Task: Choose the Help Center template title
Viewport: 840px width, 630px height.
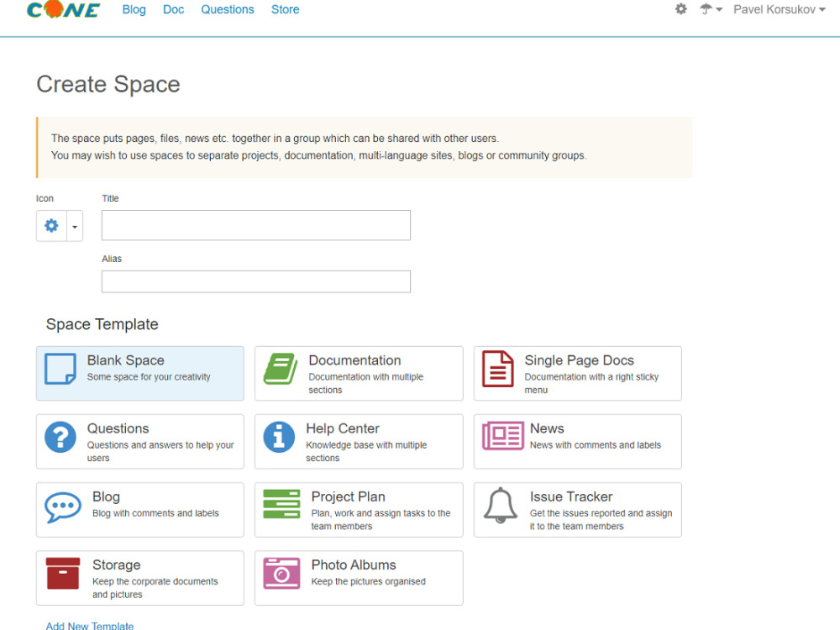Action: pos(343,428)
